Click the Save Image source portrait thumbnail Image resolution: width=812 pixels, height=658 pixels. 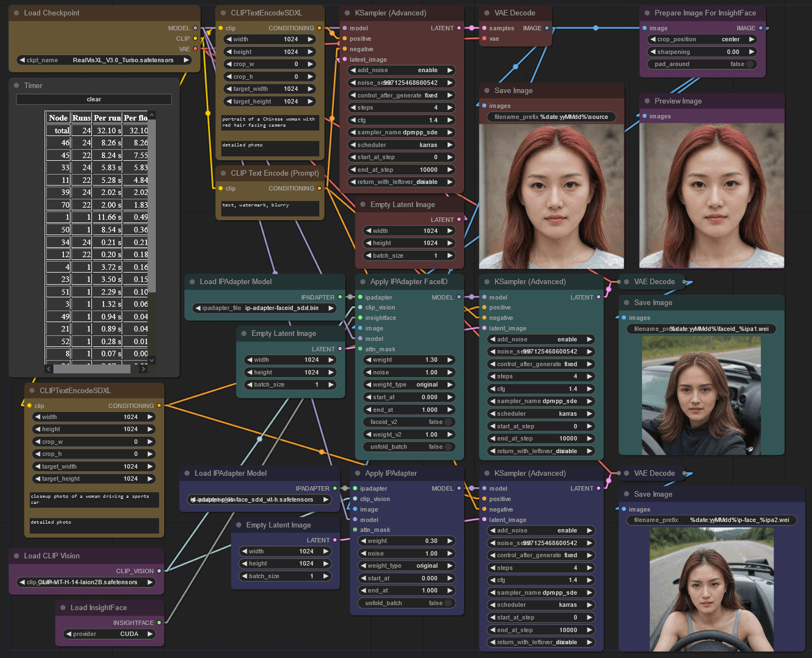coord(552,196)
